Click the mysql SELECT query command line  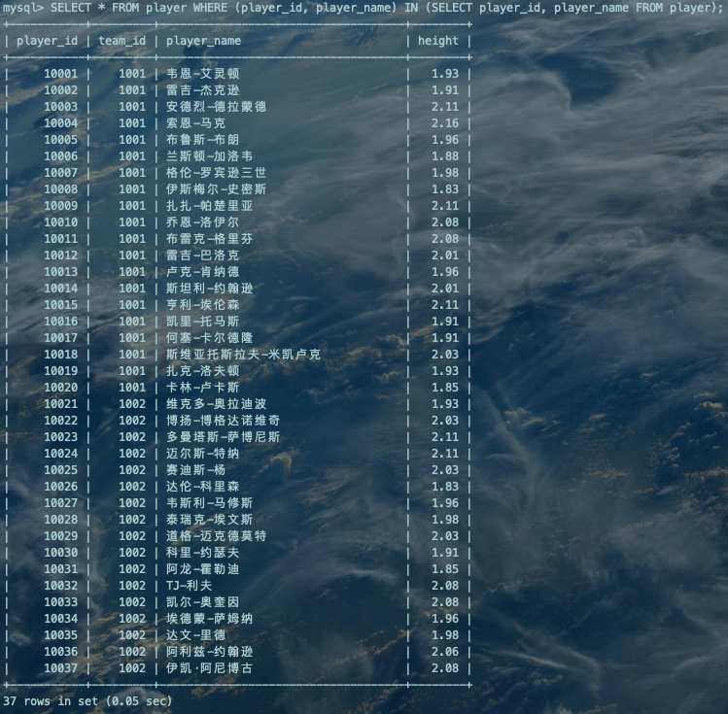point(364,8)
